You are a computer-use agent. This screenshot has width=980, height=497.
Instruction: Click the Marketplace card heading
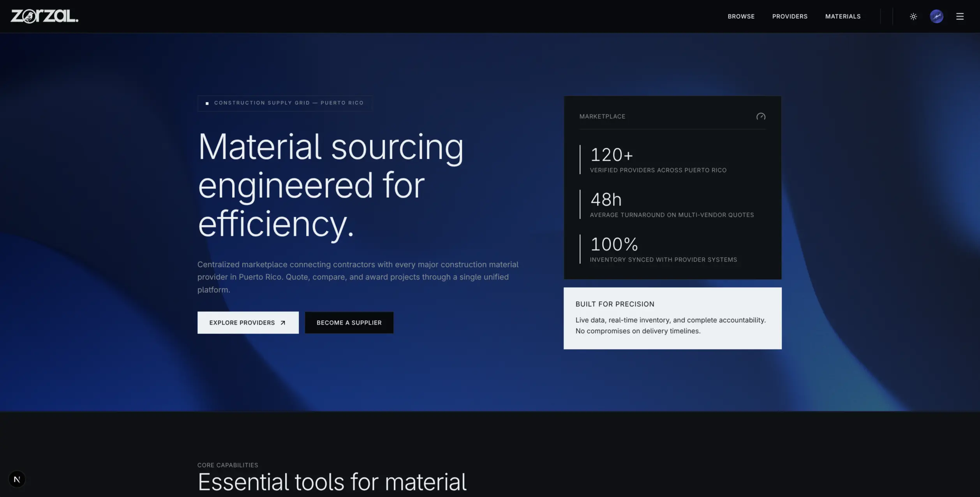coord(602,116)
